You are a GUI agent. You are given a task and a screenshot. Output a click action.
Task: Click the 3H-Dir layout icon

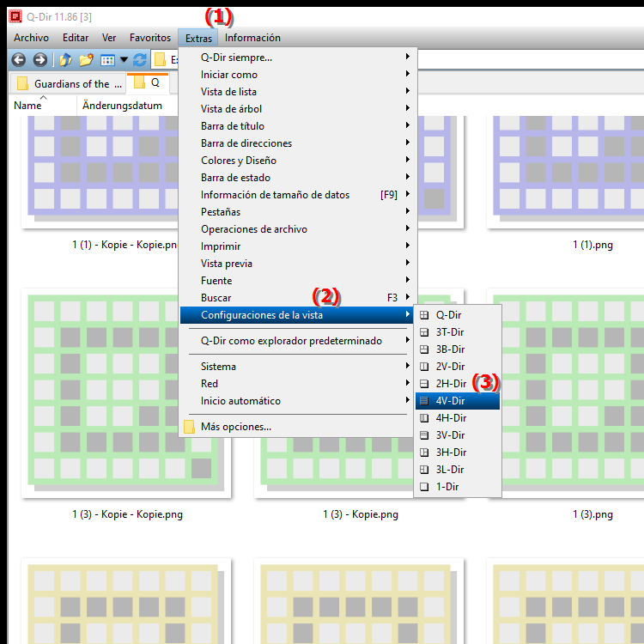pyautogui.click(x=424, y=453)
